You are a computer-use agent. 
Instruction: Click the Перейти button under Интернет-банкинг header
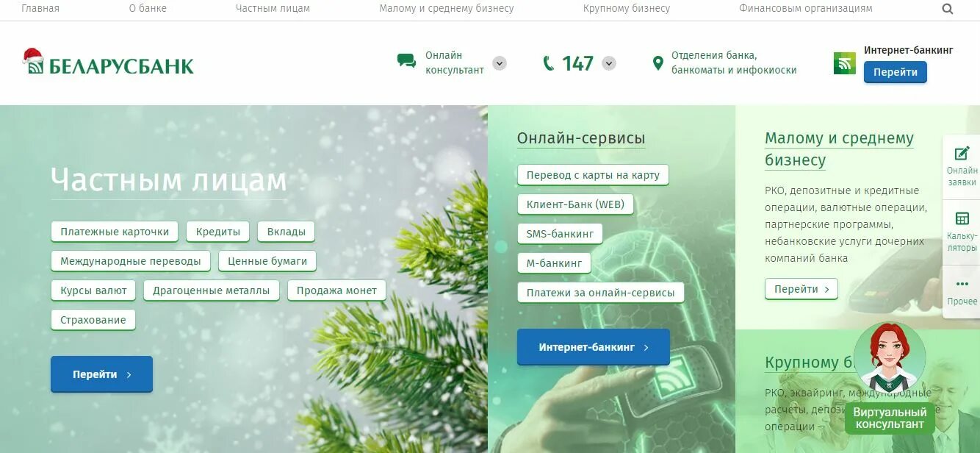pyautogui.click(x=895, y=72)
